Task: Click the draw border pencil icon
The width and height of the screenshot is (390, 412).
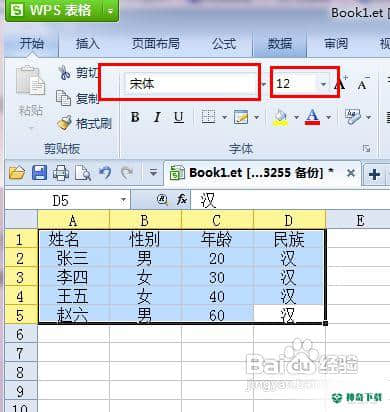Action: pos(241,117)
